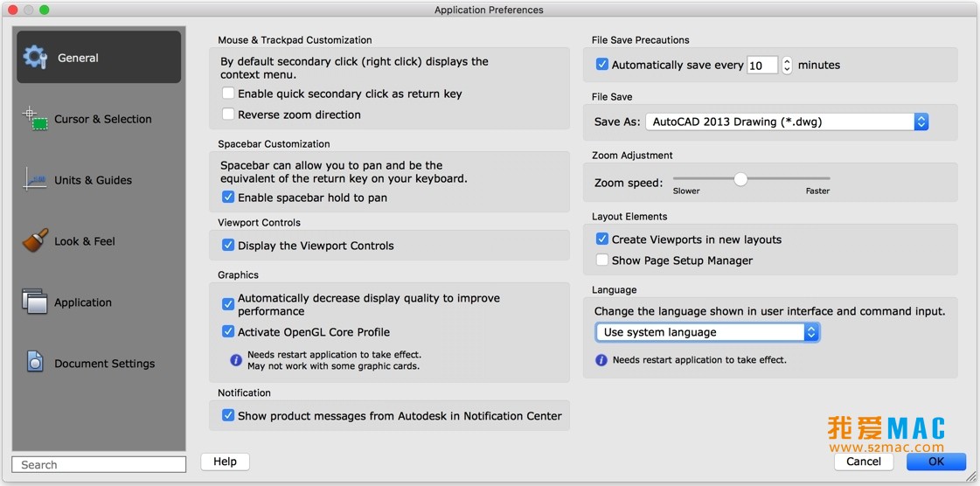980x486 pixels.
Task: Open the Save As file format dropdown
Action: tap(787, 121)
